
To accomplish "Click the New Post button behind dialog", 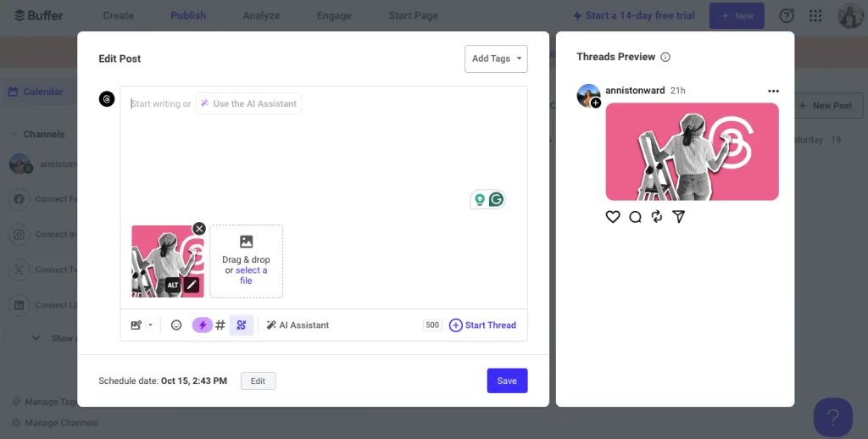I will [829, 105].
